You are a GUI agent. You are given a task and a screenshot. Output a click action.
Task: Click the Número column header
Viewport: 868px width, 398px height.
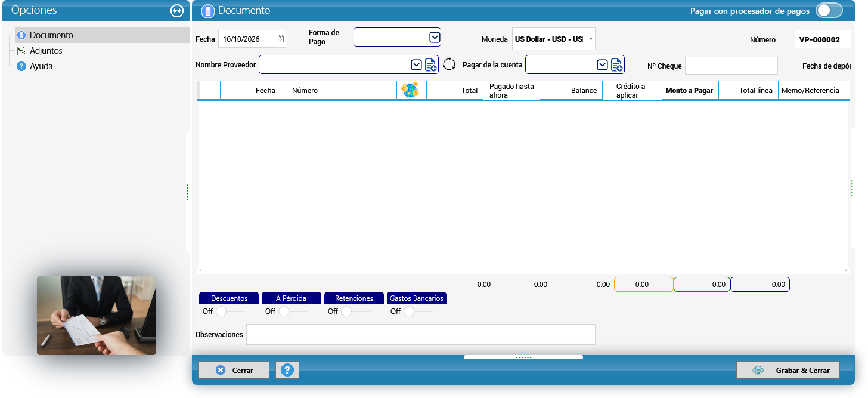343,91
